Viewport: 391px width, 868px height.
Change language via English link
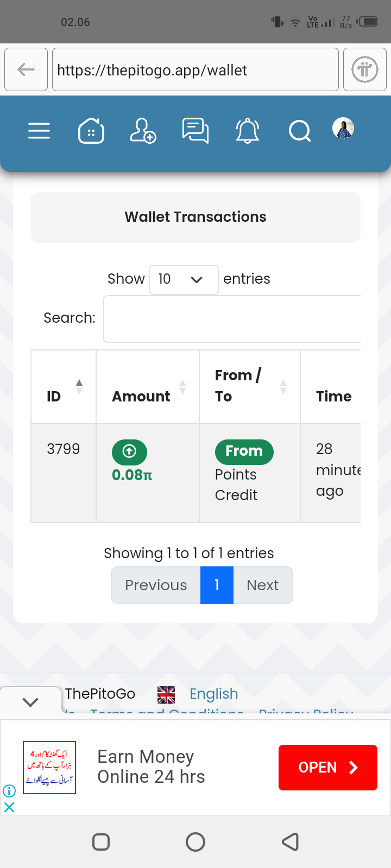pos(213,694)
